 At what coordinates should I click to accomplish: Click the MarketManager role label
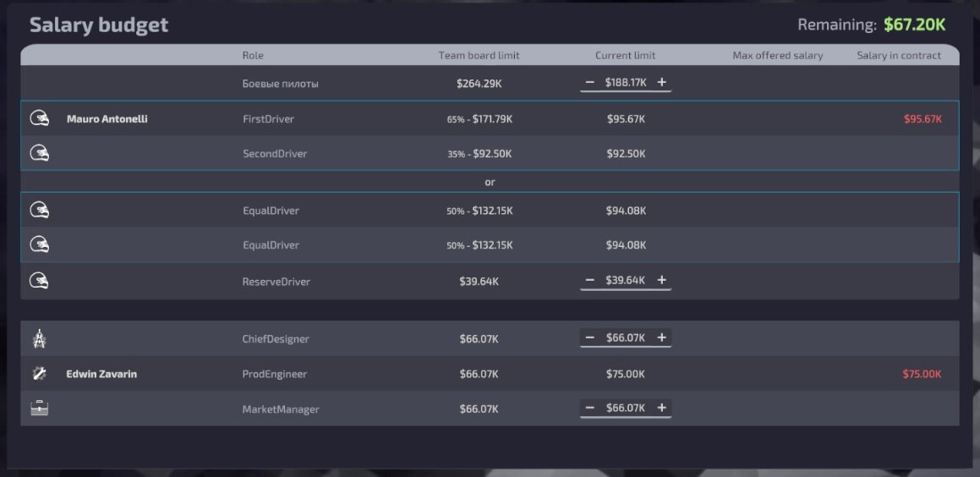click(281, 409)
